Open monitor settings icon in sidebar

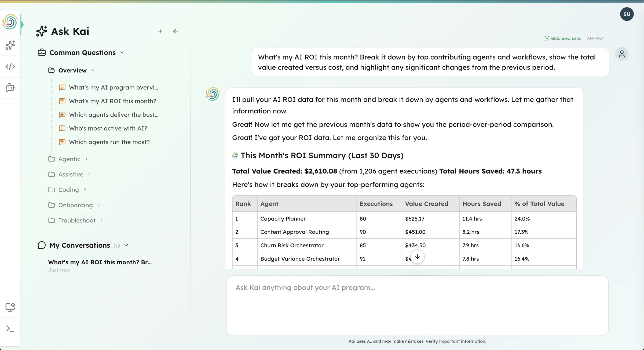tap(10, 307)
